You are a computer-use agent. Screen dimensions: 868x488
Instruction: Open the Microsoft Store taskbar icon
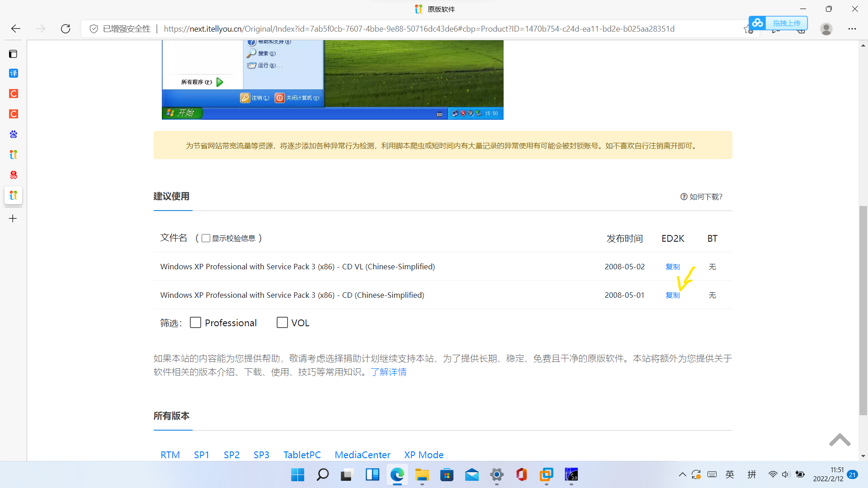pyautogui.click(x=447, y=474)
